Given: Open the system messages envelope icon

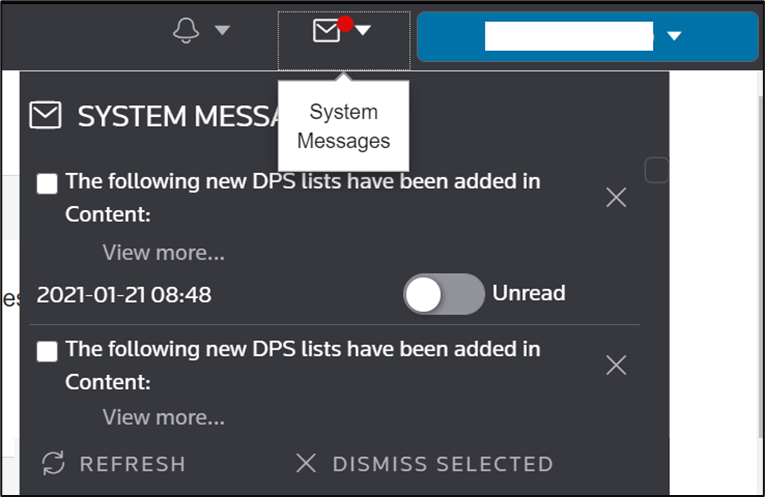Looking at the screenshot, I should (x=327, y=31).
